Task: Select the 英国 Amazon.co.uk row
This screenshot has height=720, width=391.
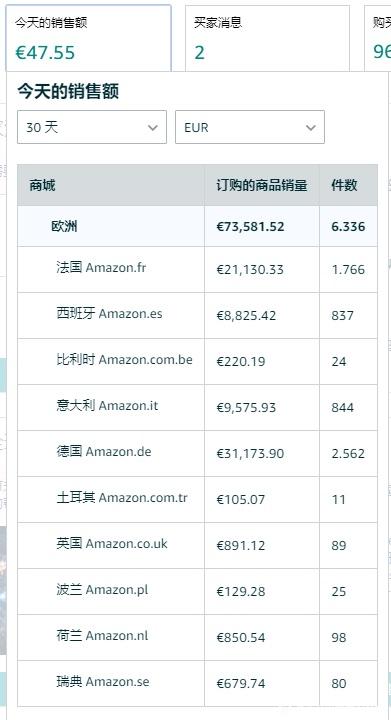Action: click(197, 545)
